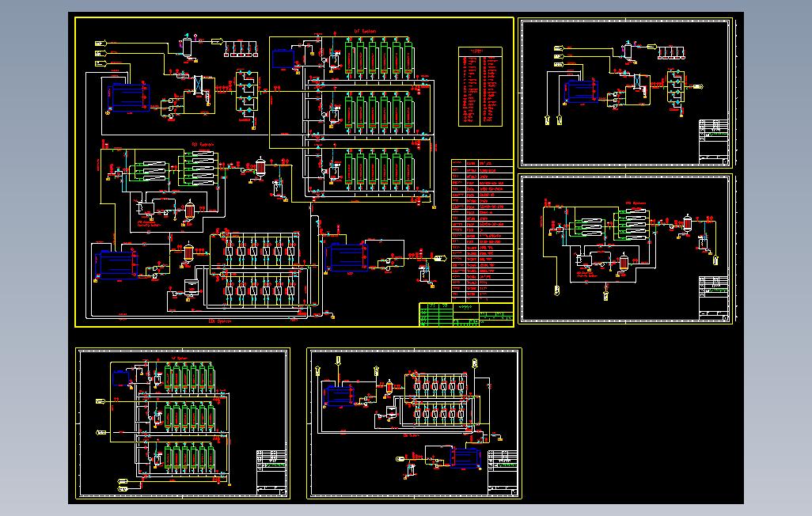Select the "RO System" label in the middle-right sheet
Screen dimensions: 812x516
pos(635,203)
